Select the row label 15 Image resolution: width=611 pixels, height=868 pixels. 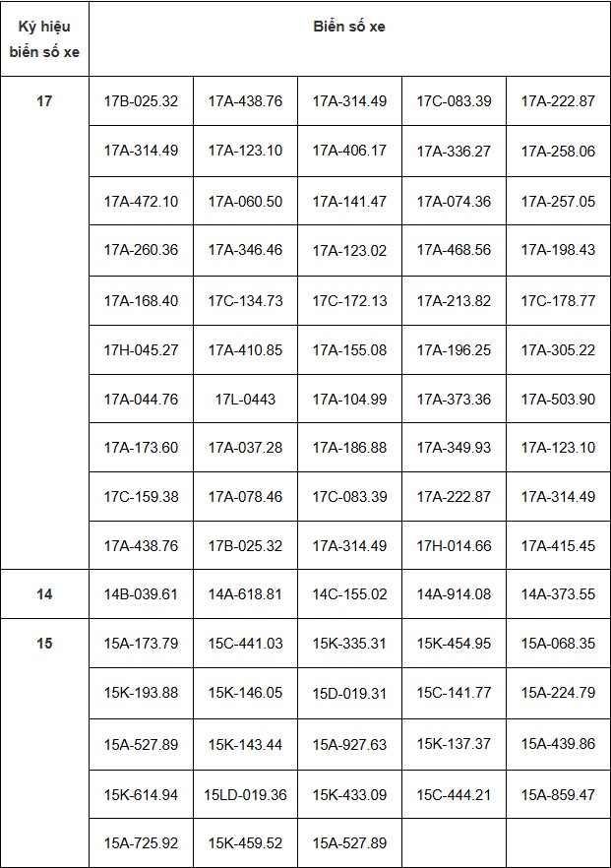[44, 644]
